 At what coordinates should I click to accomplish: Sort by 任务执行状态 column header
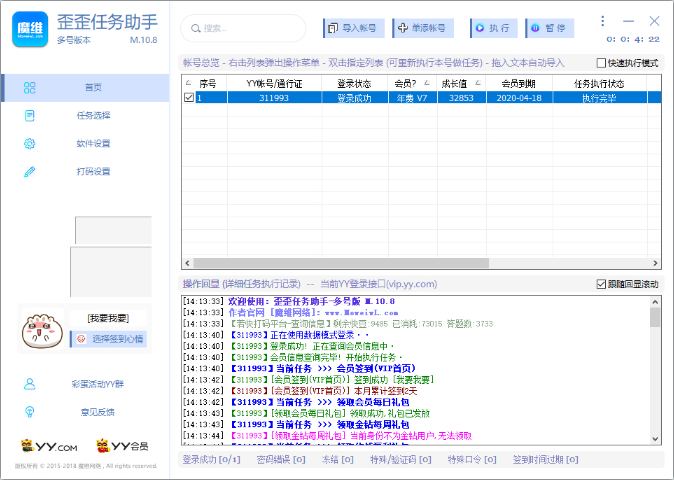click(x=599, y=83)
